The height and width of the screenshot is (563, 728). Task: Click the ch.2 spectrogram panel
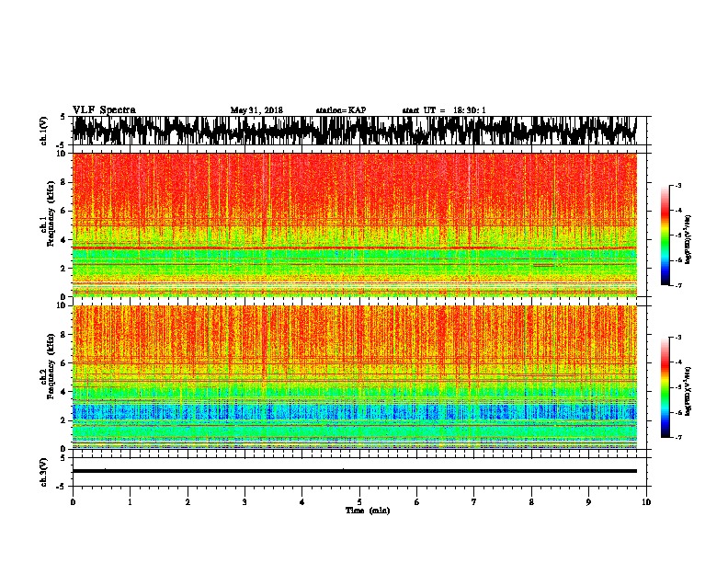point(354,377)
